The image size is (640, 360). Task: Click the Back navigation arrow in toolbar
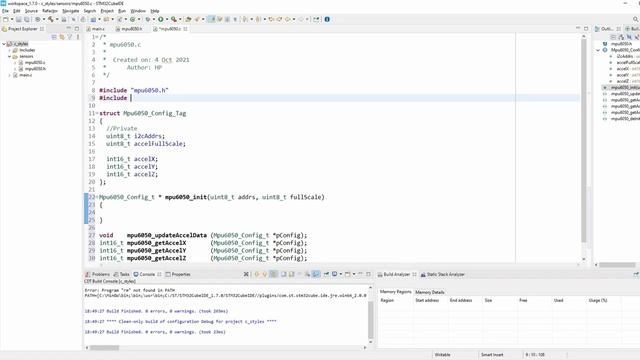click(x=287, y=19)
